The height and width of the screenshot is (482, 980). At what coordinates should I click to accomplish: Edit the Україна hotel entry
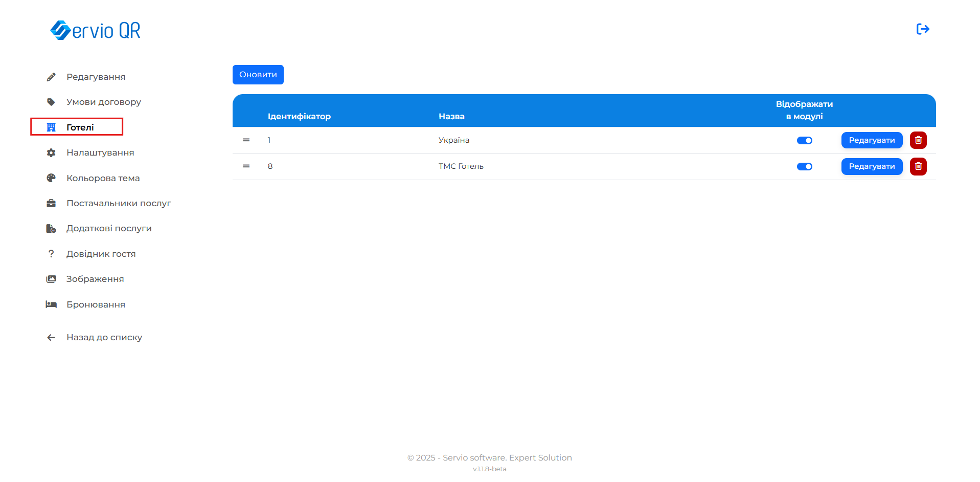871,140
